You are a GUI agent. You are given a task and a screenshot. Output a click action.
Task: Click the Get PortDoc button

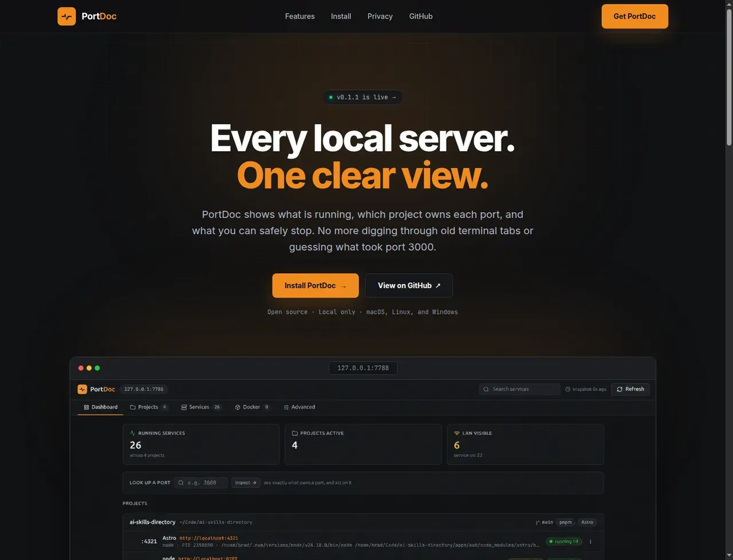pyautogui.click(x=635, y=16)
